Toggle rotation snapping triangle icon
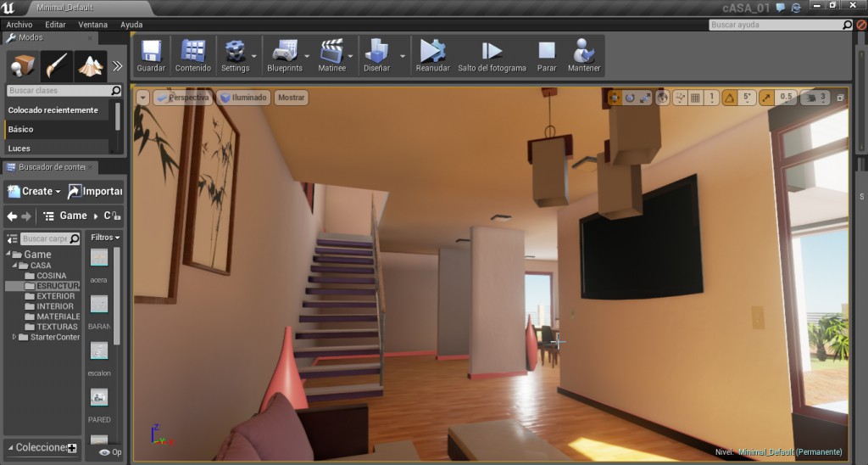Viewport: 868px width, 465px height. coord(730,98)
